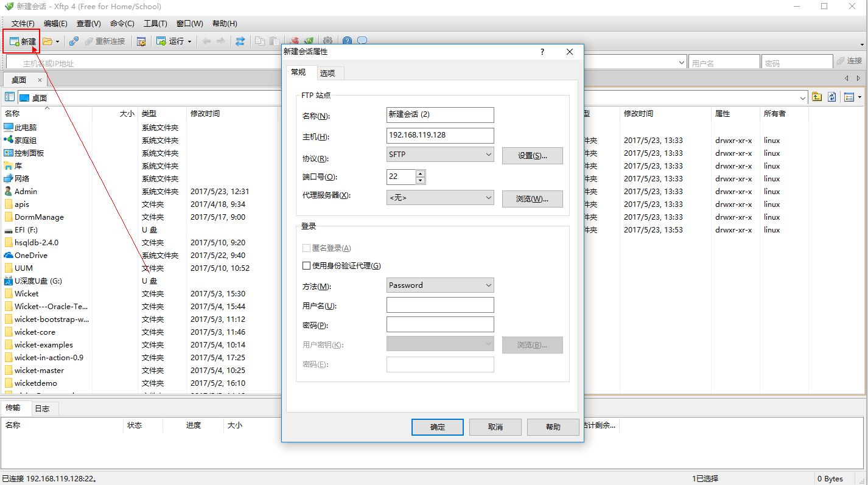
Task: Select the DormManage folder row
Action: pos(39,217)
